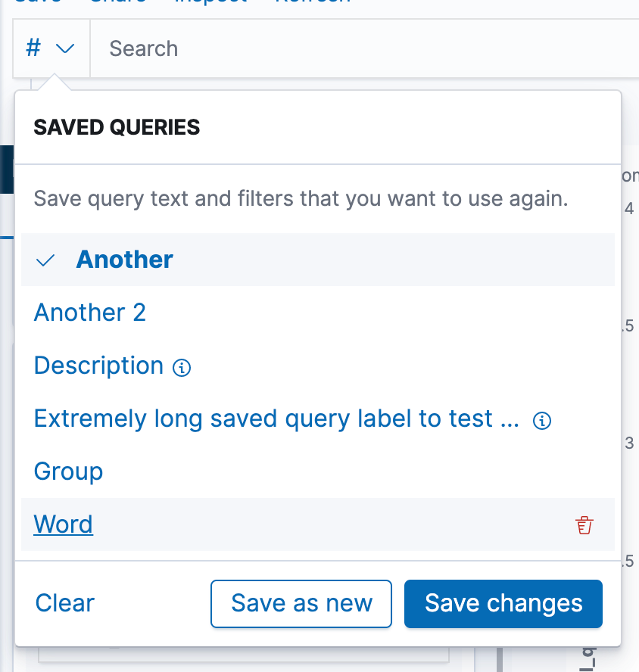This screenshot has width=639, height=672.
Task: Click Refresh in the top bar
Action: (313, 2)
